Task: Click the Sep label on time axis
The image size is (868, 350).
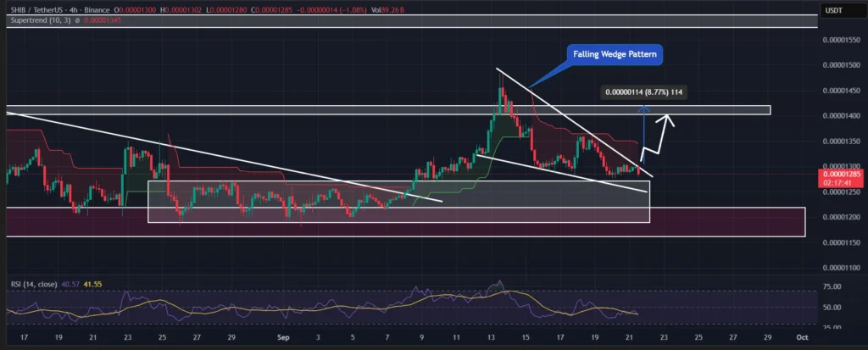Action: [x=284, y=337]
